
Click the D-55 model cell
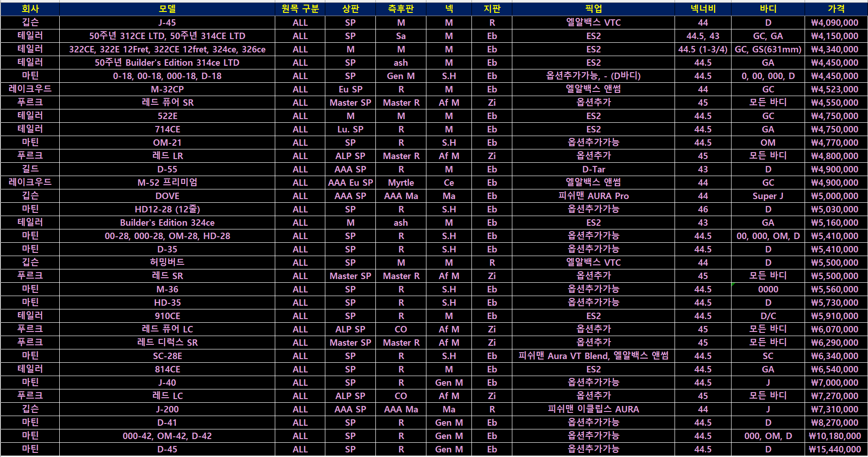point(167,169)
